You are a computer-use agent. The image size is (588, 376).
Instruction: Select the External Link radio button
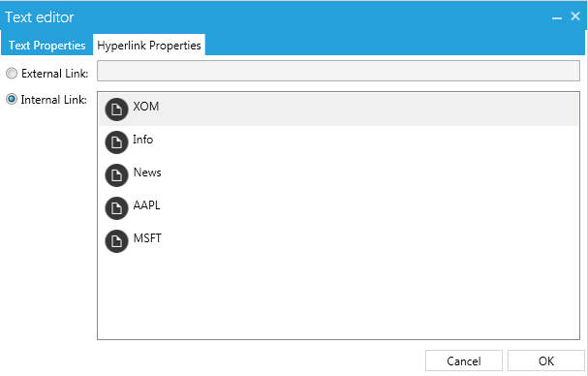coord(12,74)
